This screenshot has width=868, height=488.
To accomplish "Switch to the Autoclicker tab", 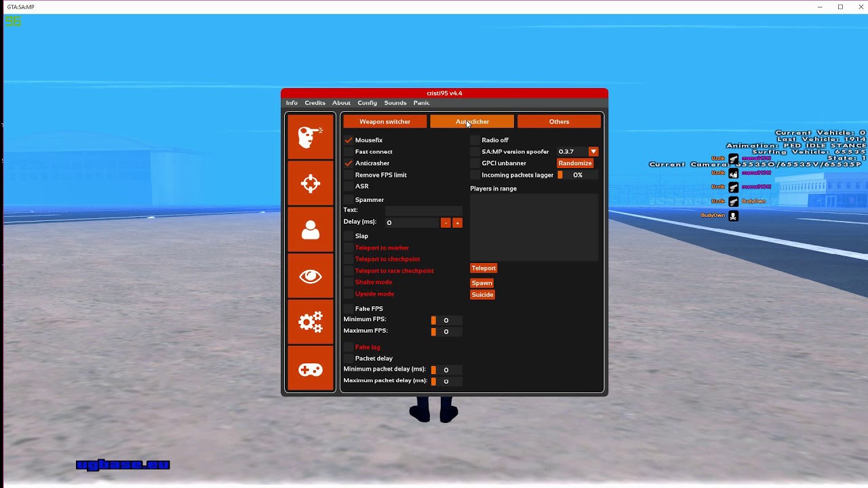I will coord(472,122).
